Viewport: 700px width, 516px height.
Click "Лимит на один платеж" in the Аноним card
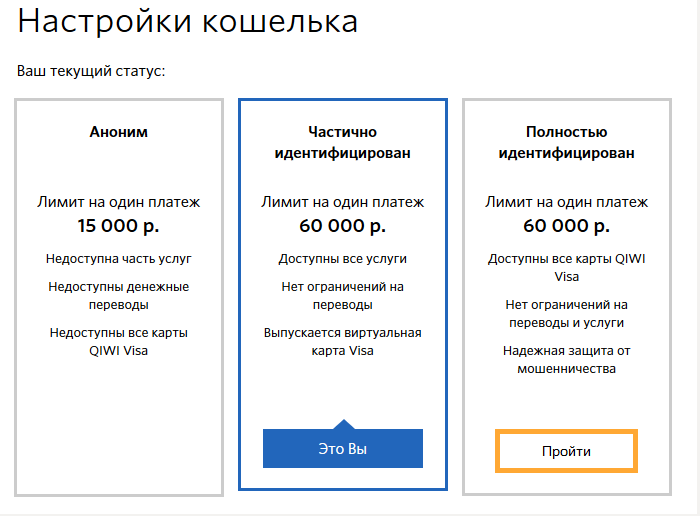point(119,201)
